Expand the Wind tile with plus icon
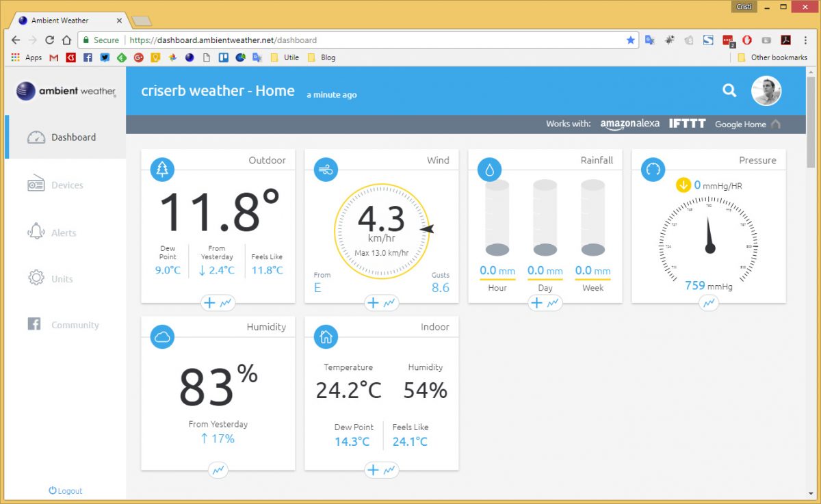 tap(373, 303)
